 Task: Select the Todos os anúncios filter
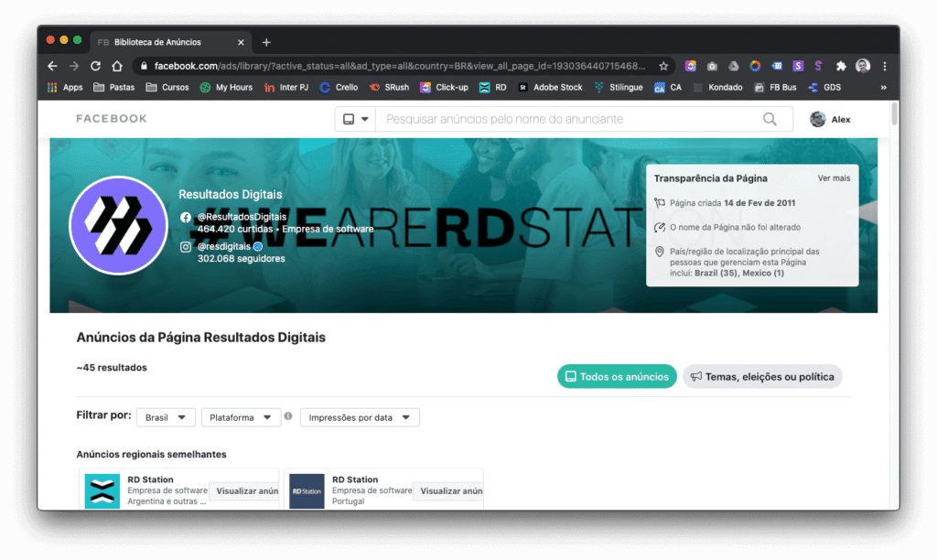tap(617, 376)
